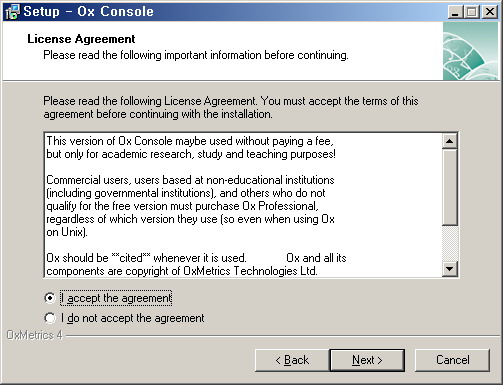Click the license scrollbar thumb
Image resolution: width=503 pixels, height=385 pixels.
[449, 187]
